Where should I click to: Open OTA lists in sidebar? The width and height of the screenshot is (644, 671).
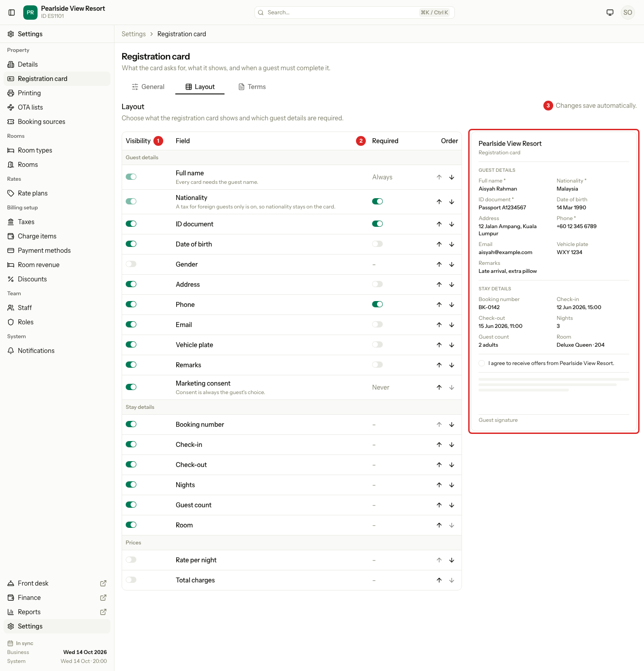[57, 107]
